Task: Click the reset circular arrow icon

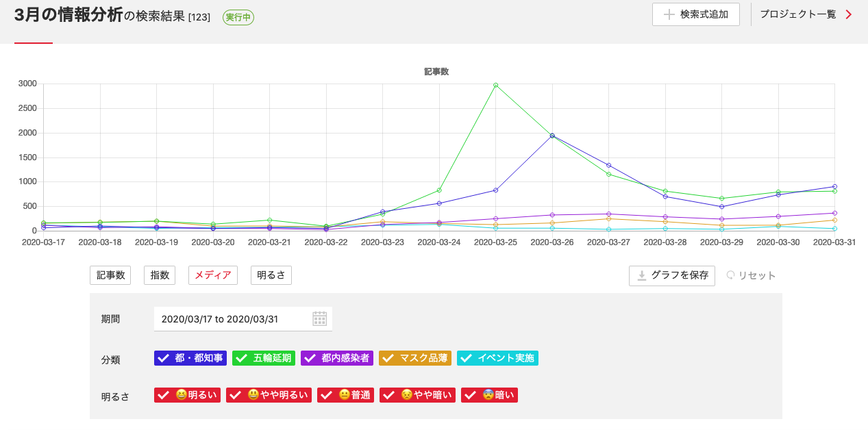Action: pos(731,276)
